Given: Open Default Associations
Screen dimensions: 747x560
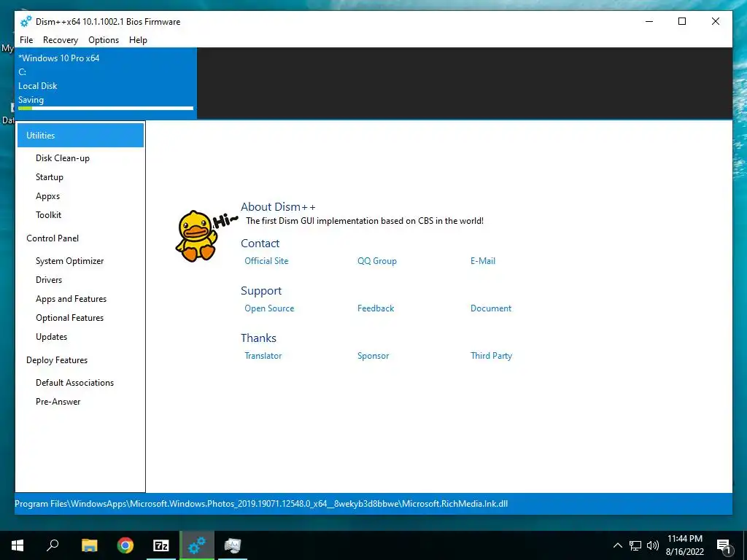Looking at the screenshot, I should (75, 383).
